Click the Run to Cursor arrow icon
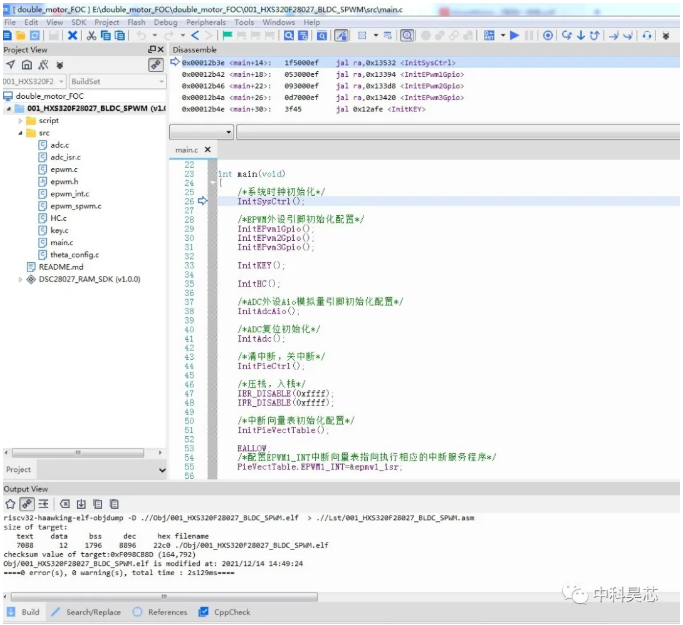Image resolution: width=683 pixels, height=625 pixels. (x=613, y=36)
